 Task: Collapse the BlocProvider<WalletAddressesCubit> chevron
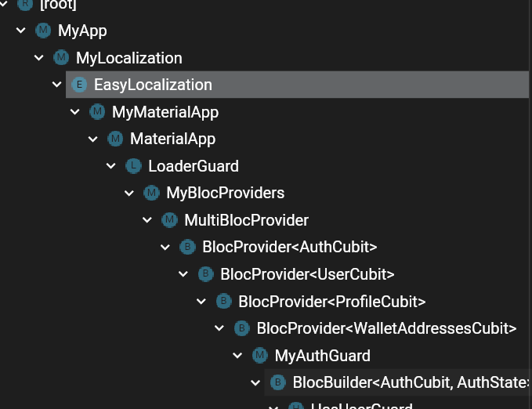coord(219,328)
